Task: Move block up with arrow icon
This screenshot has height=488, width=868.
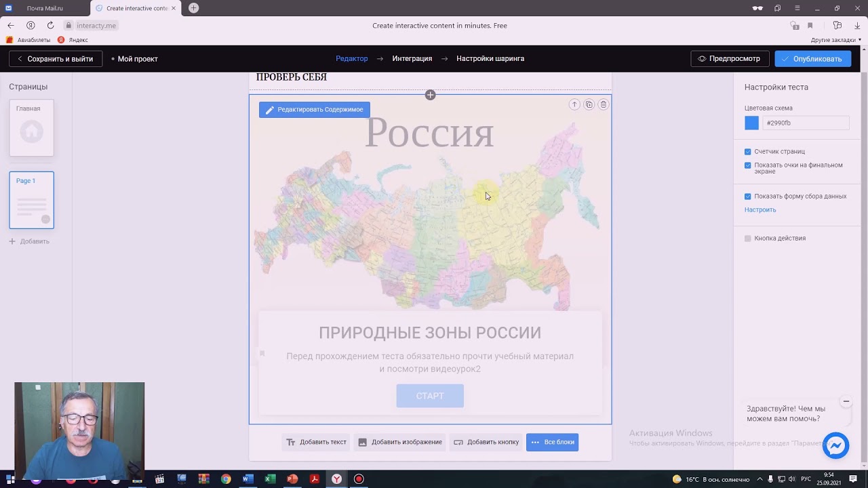Action: pyautogui.click(x=574, y=104)
